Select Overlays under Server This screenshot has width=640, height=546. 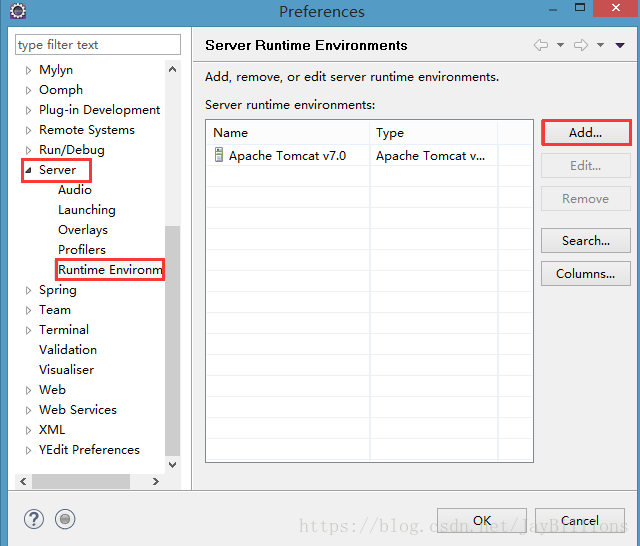83,230
